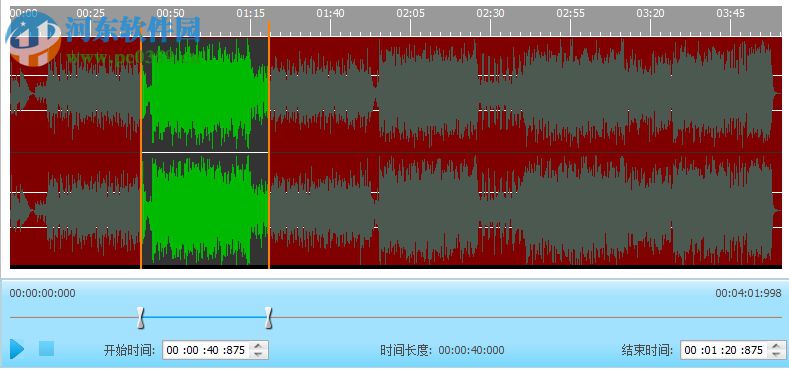Click the 02:30 mark on the ruler
The height and width of the screenshot is (376, 789).
click(x=491, y=14)
